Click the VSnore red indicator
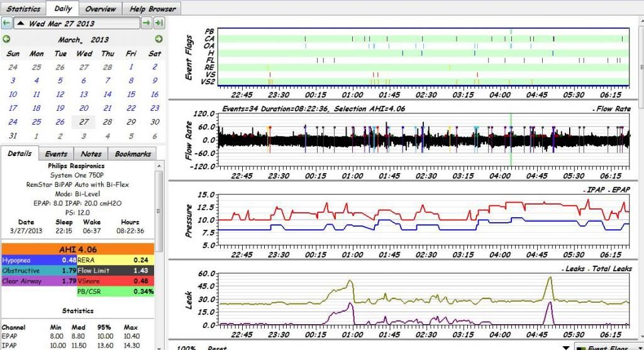 (116, 281)
